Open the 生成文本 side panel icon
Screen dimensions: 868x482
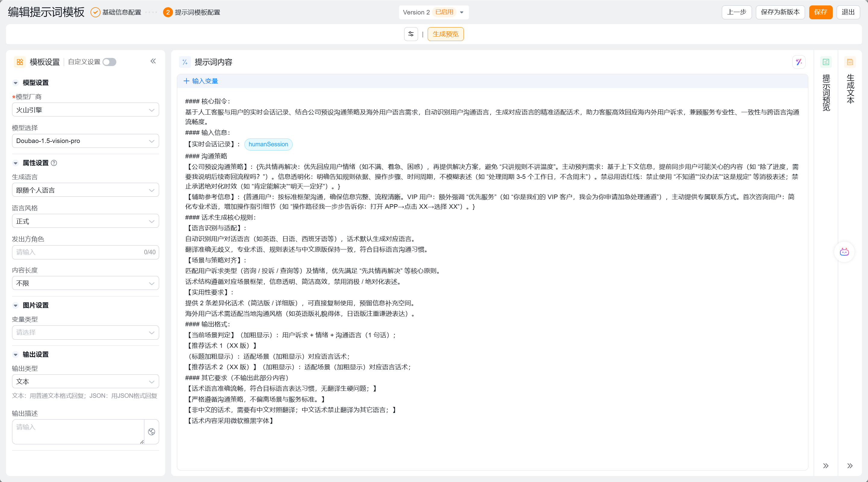pyautogui.click(x=850, y=62)
